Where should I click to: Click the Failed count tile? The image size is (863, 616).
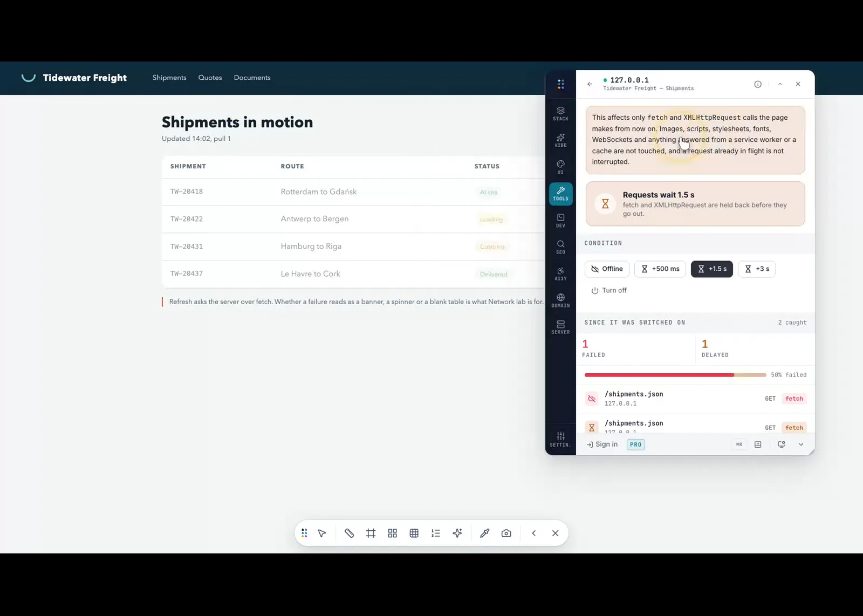coord(636,348)
